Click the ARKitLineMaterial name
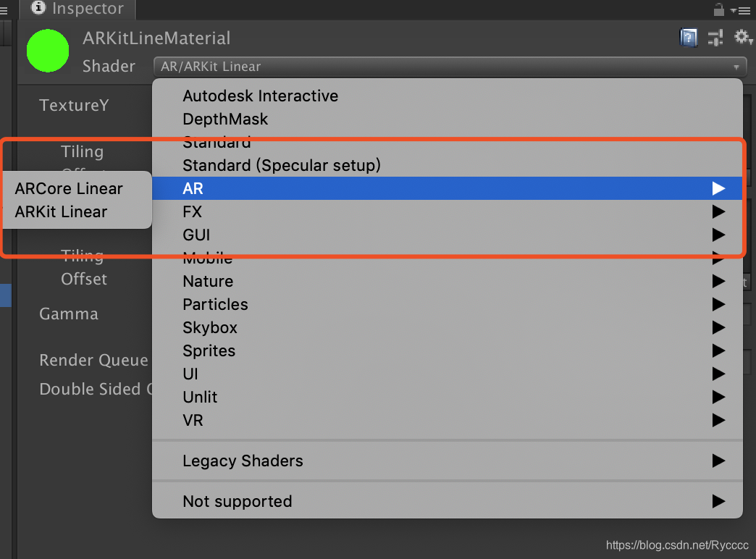Screen dimensions: 756x559 156,38
